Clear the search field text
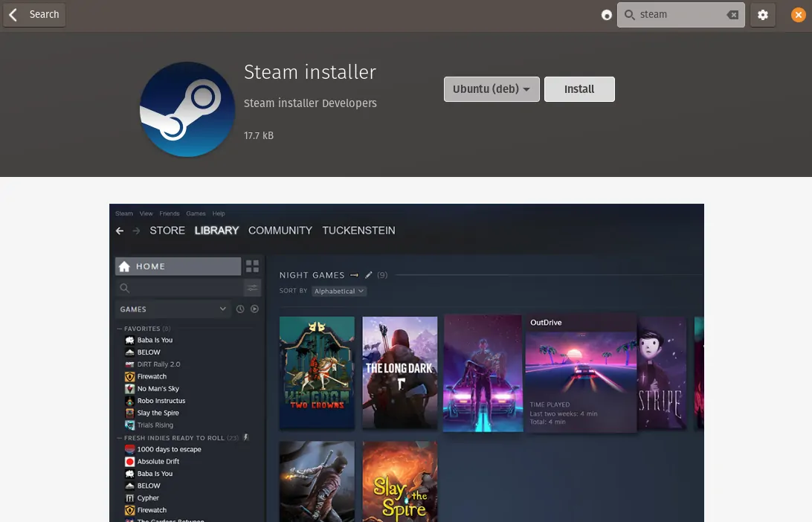The height and width of the screenshot is (522, 812). (732, 15)
